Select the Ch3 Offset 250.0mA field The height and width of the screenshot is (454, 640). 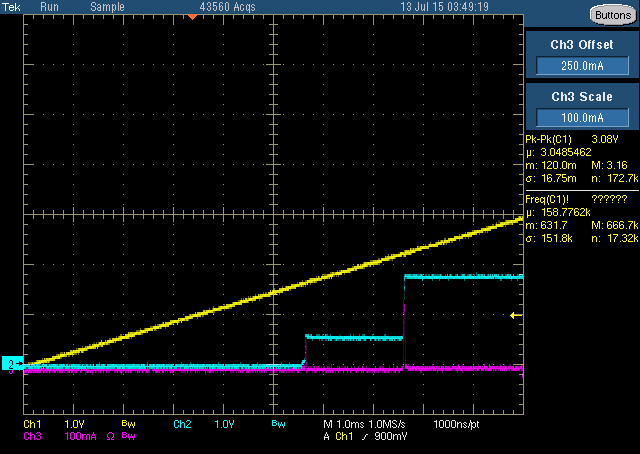coord(582,66)
